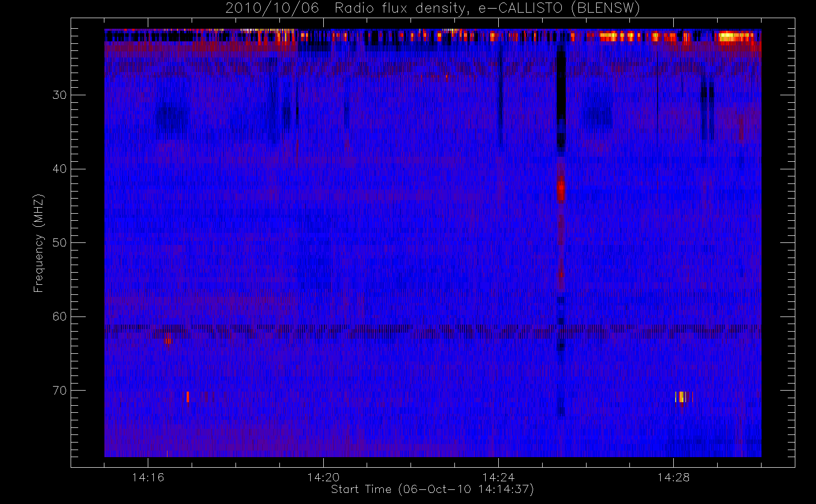Click the 40 frequency tick label
The width and height of the screenshot is (816, 504).
pyautogui.click(x=60, y=169)
